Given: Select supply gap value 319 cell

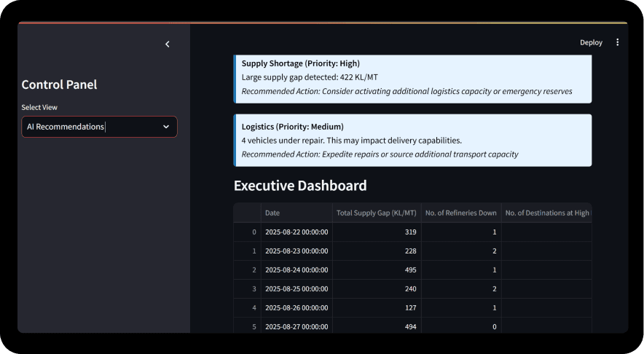Looking at the screenshot, I should pos(376,232).
